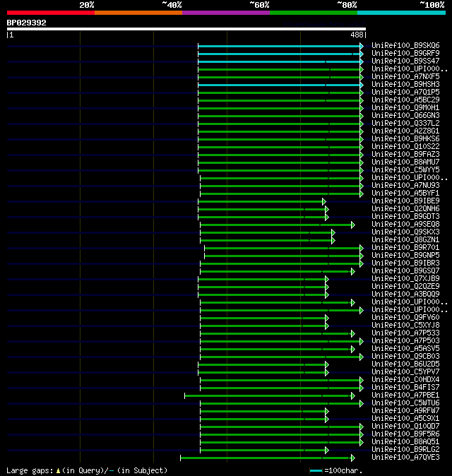This screenshot has width=452, height=476.
Task: Select the UniRef100_Q9FV60 label
Action: coord(405,318)
